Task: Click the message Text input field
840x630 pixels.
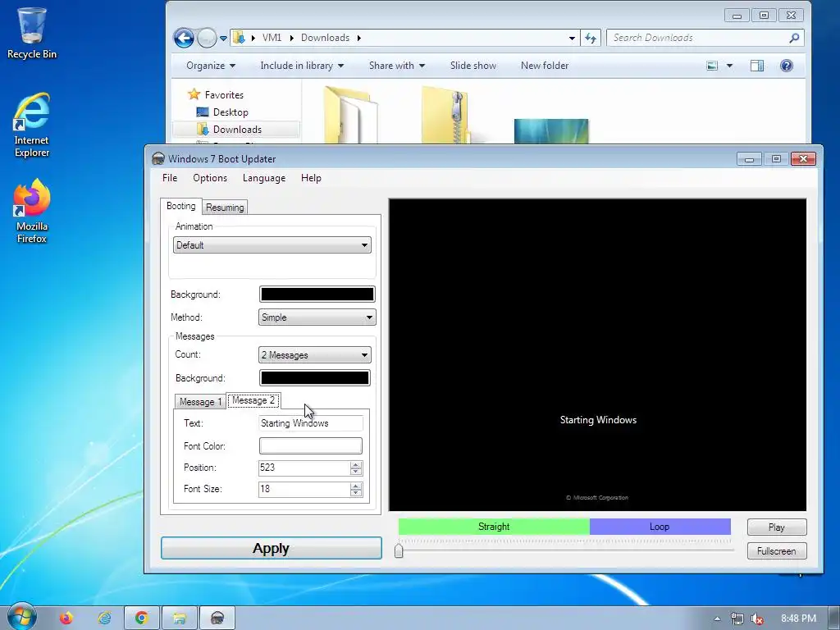Action: point(311,423)
